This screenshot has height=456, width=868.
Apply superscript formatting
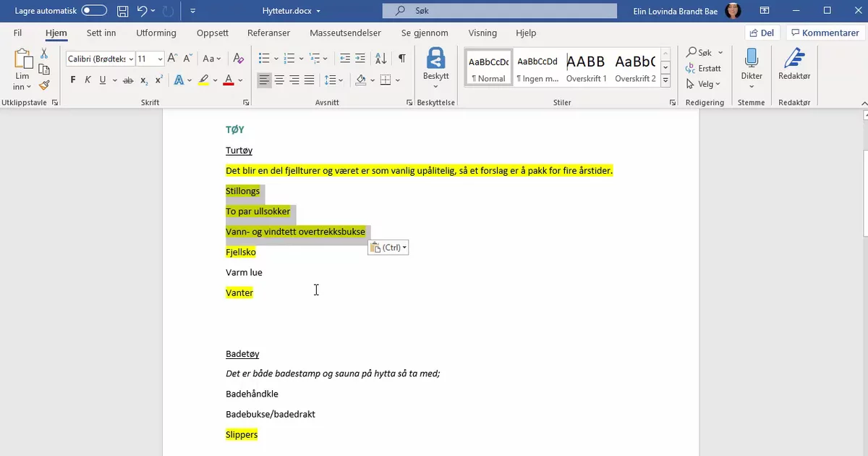click(158, 80)
